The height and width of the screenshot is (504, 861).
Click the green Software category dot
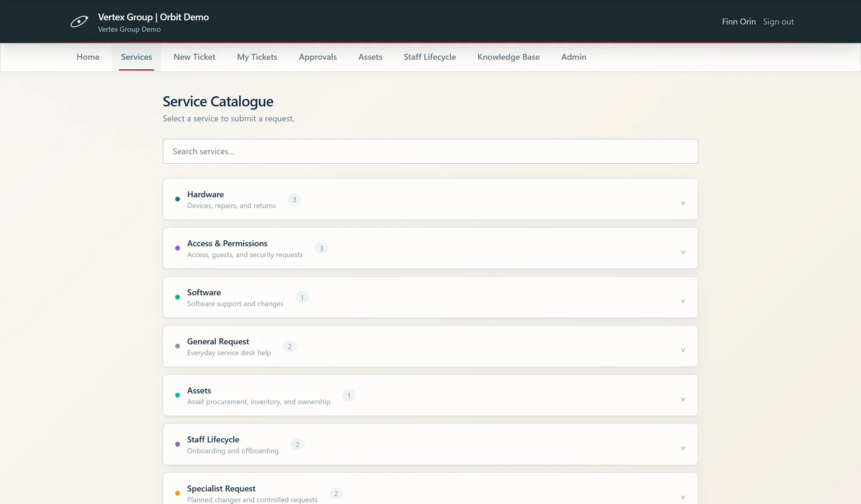[178, 297]
